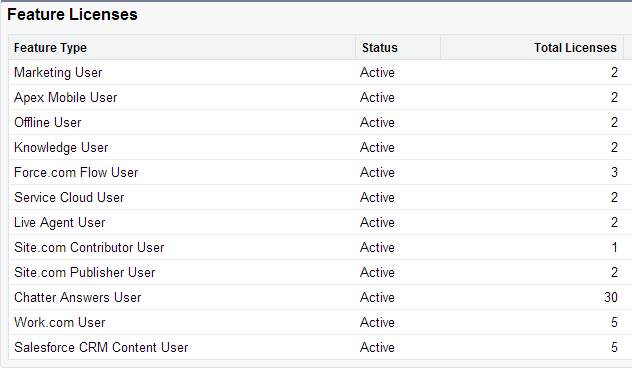
Task: Select Force.com Flow User entry
Action: [x=76, y=173]
